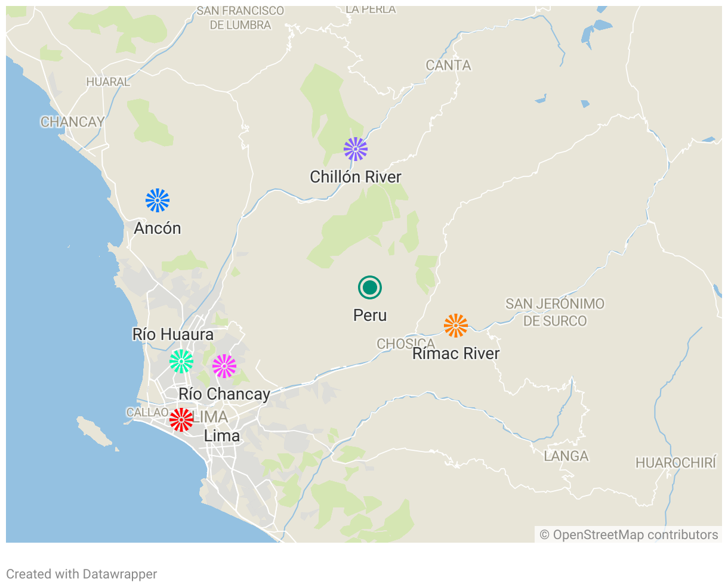Screen dimensions: 728x588
Task: Select the Rímac River label text
Action: click(x=456, y=354)
